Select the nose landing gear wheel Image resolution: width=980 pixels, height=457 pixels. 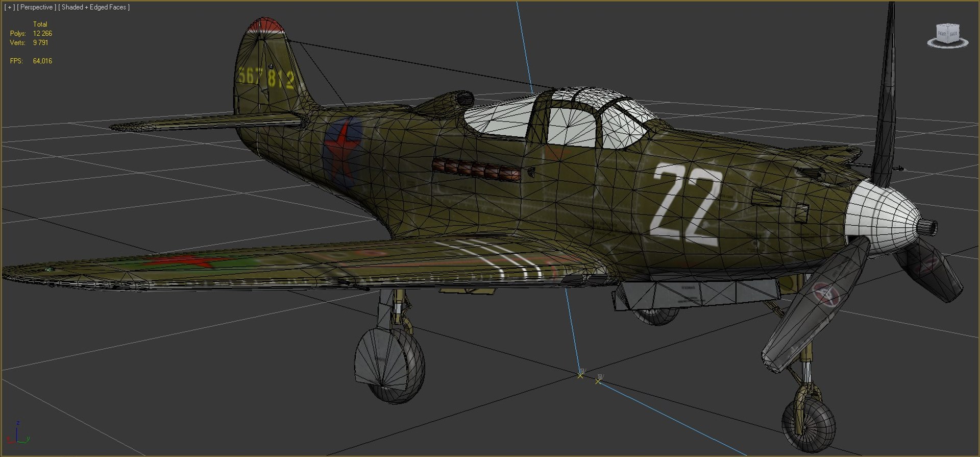808,424
